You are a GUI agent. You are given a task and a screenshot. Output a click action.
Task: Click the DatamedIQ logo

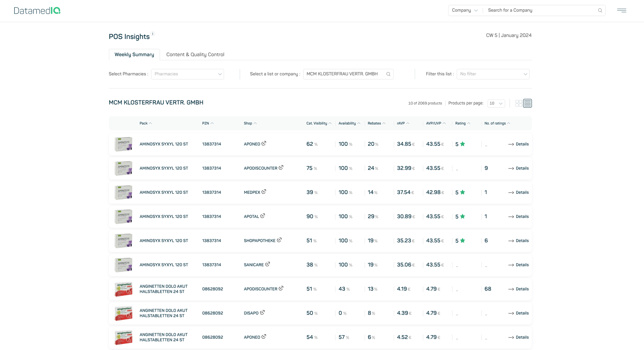click(x=37, y=11)
